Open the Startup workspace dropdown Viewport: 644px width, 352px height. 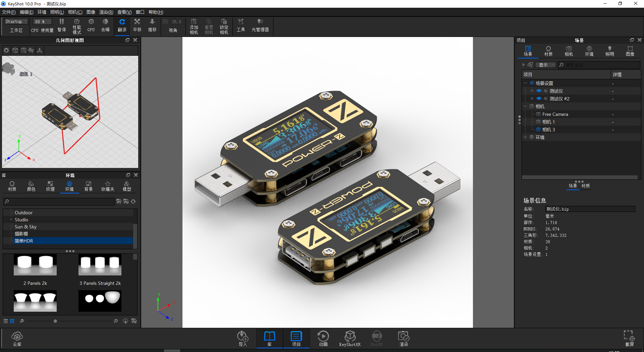point(16,21)
